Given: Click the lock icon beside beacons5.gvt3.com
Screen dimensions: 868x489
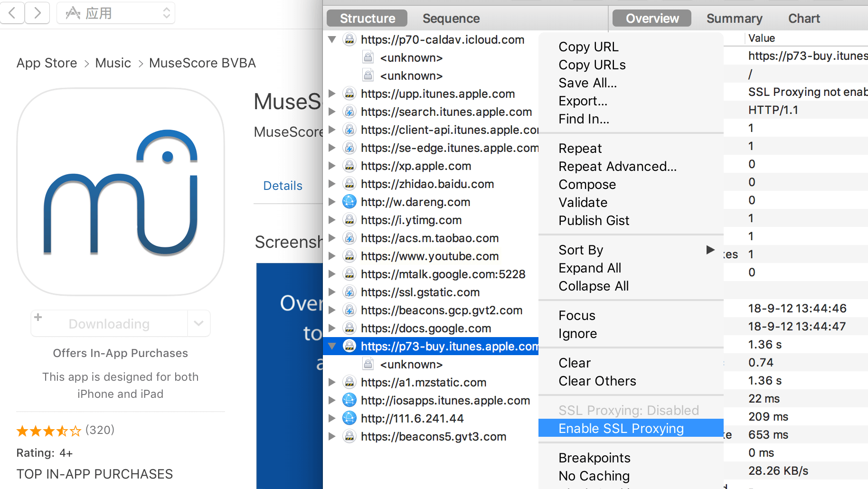Looking at the screenshot, I should pos(349,436).
